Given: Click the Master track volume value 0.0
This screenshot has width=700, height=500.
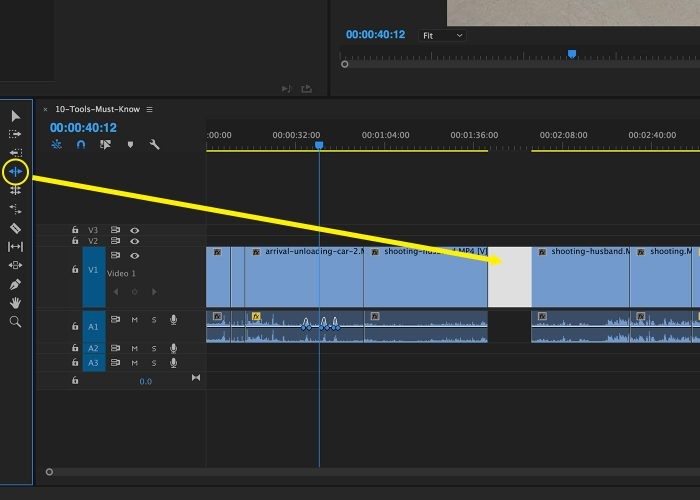Looking at the screenshot, I should click(146, 381).
